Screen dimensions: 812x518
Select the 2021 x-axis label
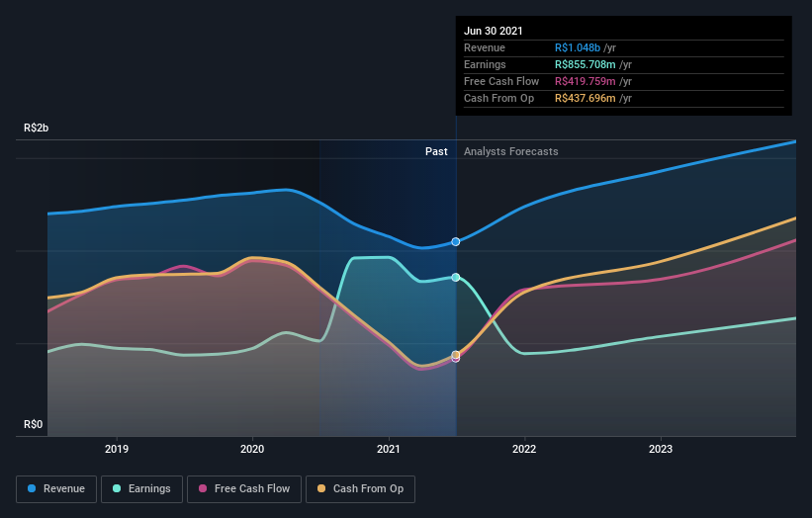tap(389, 449)
